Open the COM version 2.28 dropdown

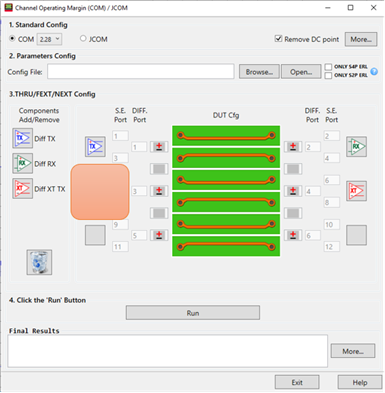click(x=49, y=39)
